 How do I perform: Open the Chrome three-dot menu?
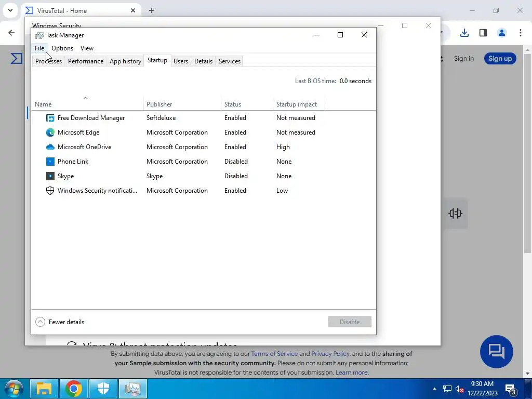520,33
